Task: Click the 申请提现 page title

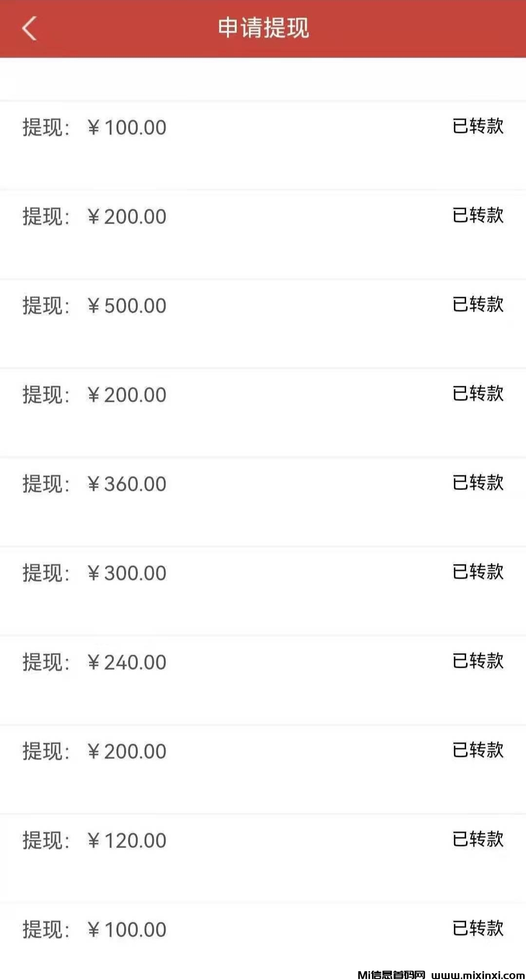Action: point(263,28)
